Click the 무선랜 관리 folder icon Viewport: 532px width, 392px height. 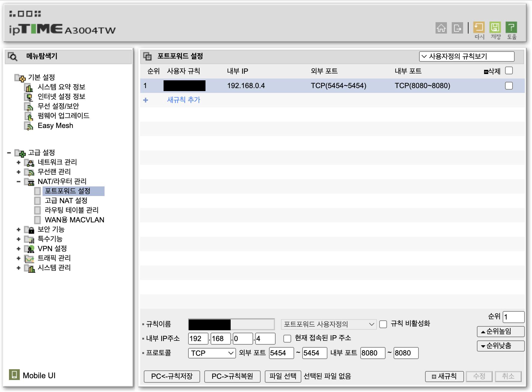29,172
